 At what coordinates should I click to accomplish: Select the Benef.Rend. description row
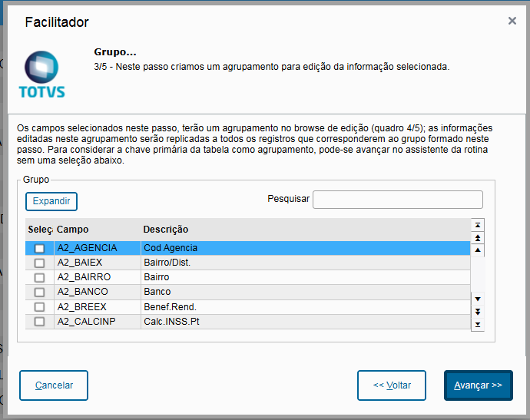pos(164,307)
